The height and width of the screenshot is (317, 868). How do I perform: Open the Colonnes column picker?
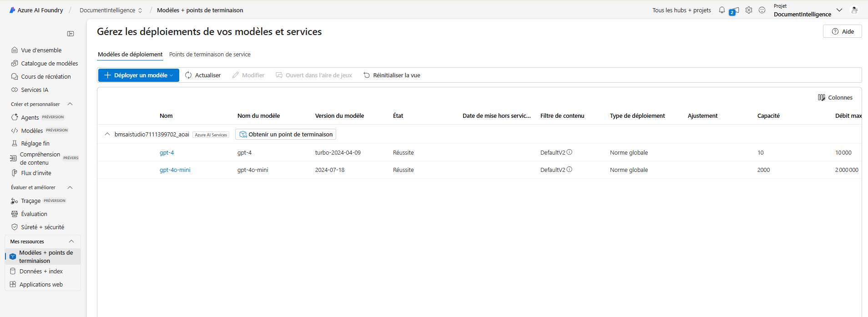click(x=835, y=97)
